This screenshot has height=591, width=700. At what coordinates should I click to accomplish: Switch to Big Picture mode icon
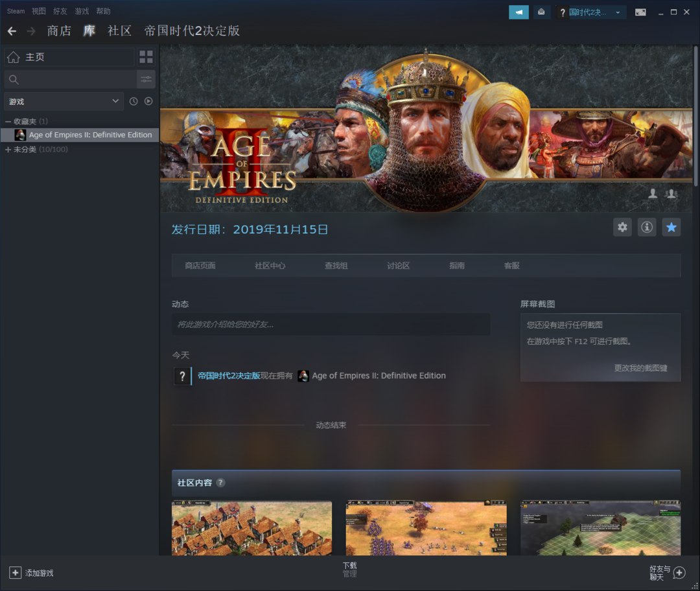tap(640, 12)
